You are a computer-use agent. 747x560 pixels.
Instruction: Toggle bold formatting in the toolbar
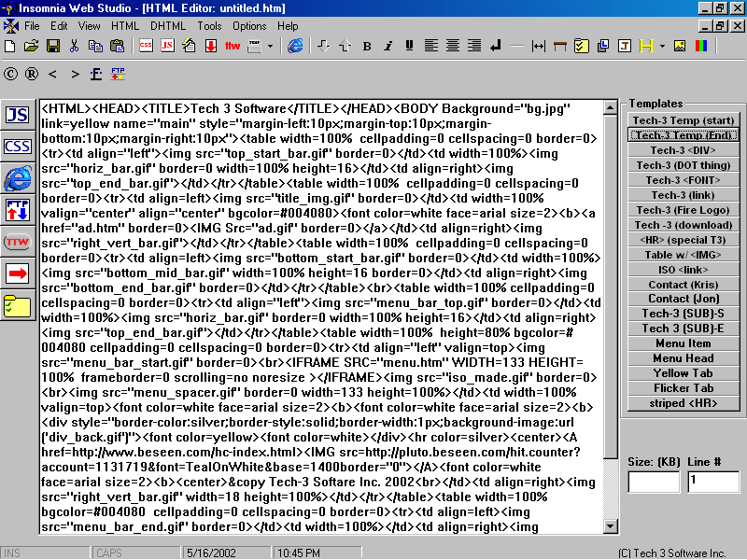pos(367,46)
